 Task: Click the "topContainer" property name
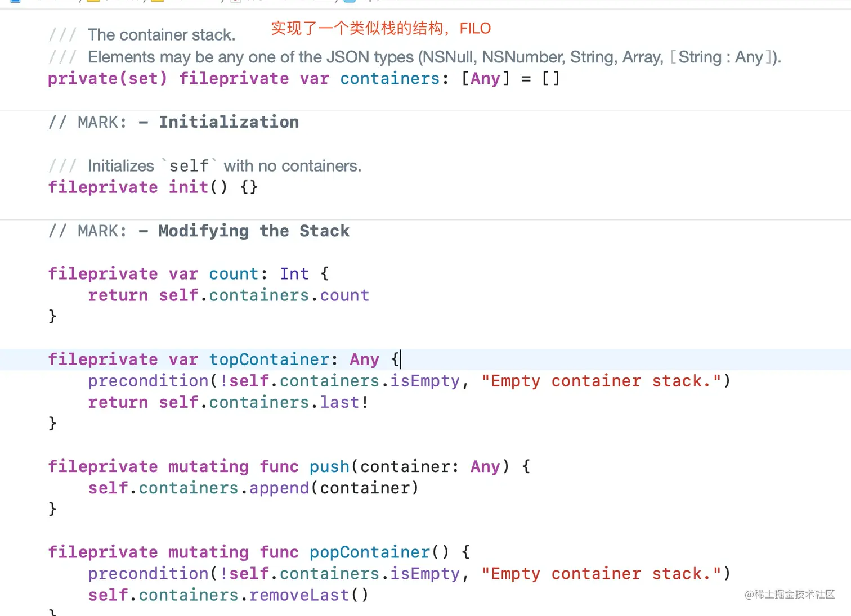269,359
